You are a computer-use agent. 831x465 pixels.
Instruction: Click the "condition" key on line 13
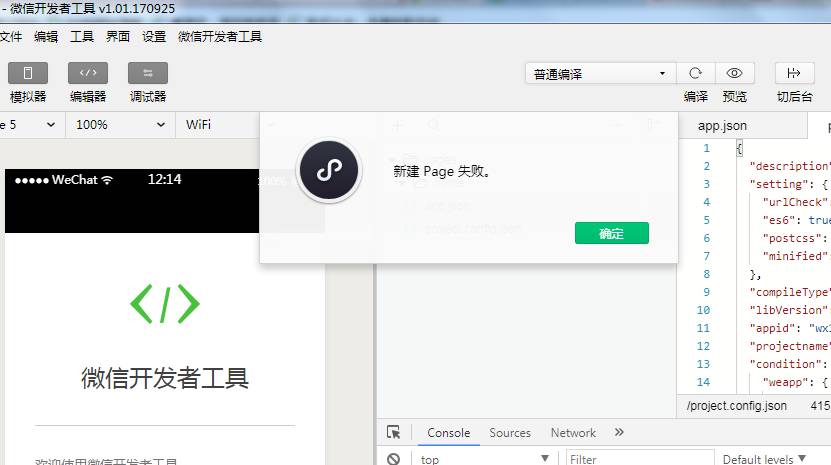point(785,364)
